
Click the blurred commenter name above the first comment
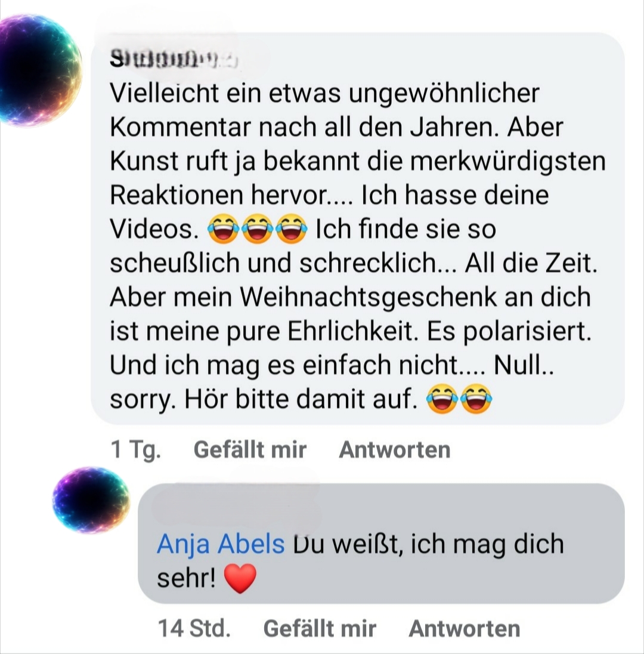coord(174,59)
